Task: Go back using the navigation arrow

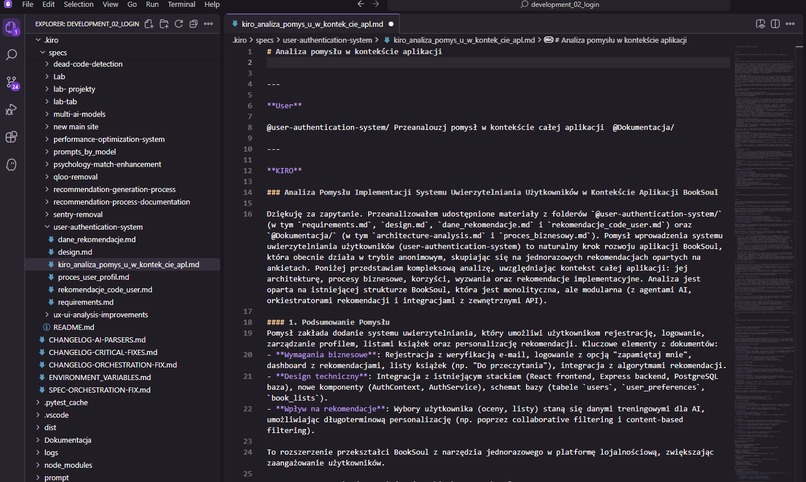Action: [361, 4]
